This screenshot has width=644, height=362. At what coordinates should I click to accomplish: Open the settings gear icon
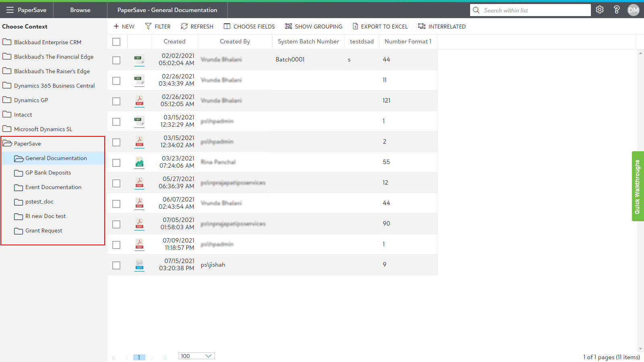pyautogui.click(x=599, y=10)
